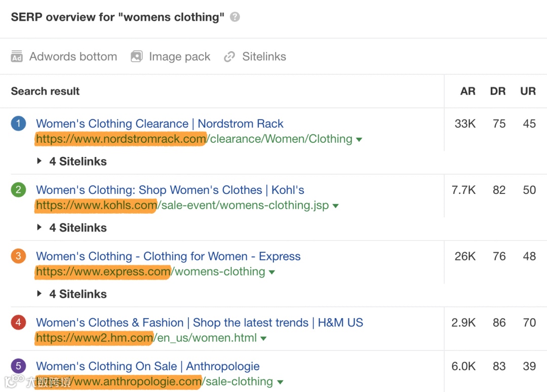The image size is (547, 392).
Task: Click the Image pack icon
Action: point(136,57)
